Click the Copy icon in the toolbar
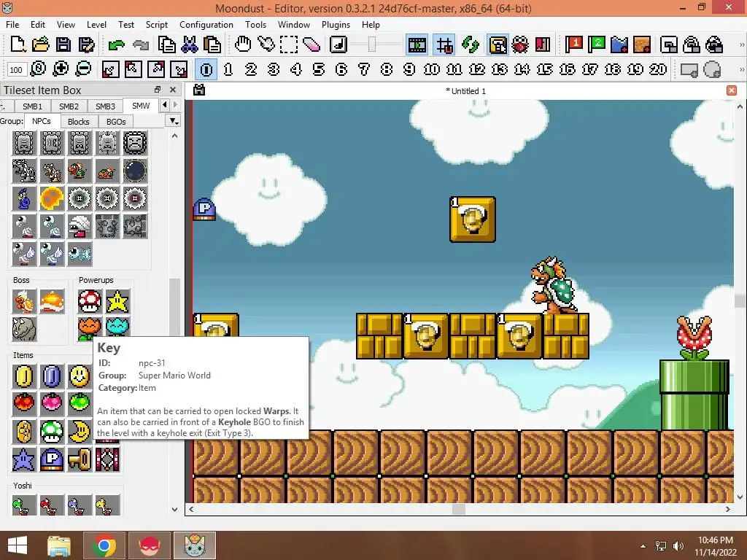 click(x=167, y=44)
